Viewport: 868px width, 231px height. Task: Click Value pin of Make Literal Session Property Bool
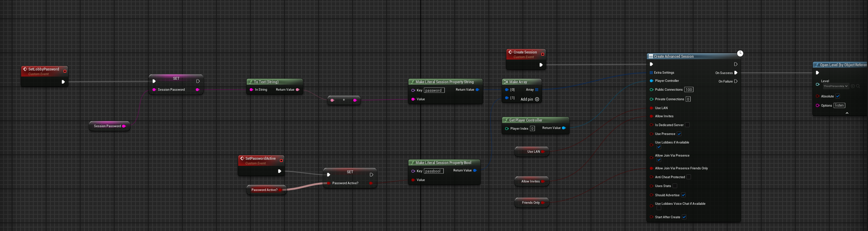(413, 180)
